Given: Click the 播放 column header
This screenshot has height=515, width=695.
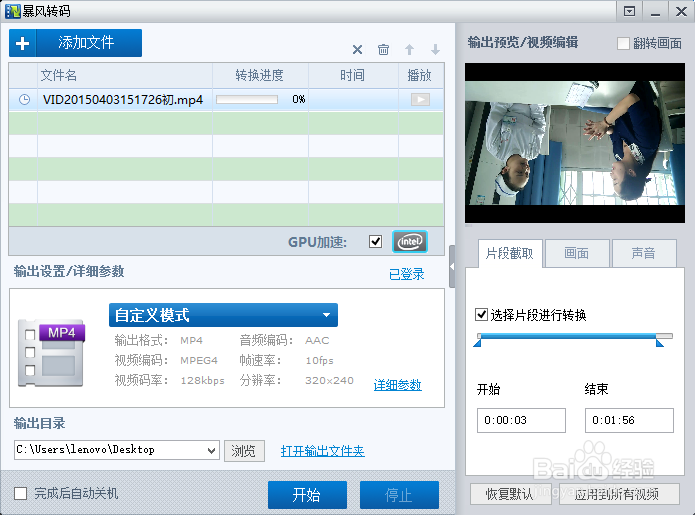Looking at the screenshot, I should click(419, 75).
